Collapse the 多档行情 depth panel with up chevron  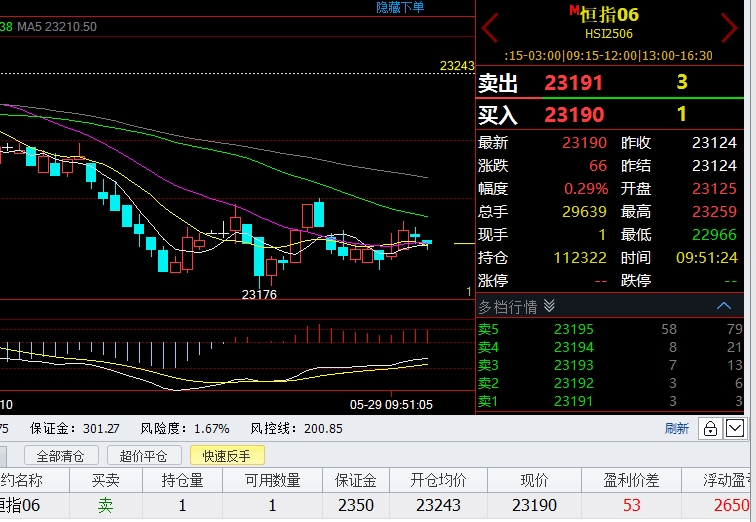tap(724, 306)
